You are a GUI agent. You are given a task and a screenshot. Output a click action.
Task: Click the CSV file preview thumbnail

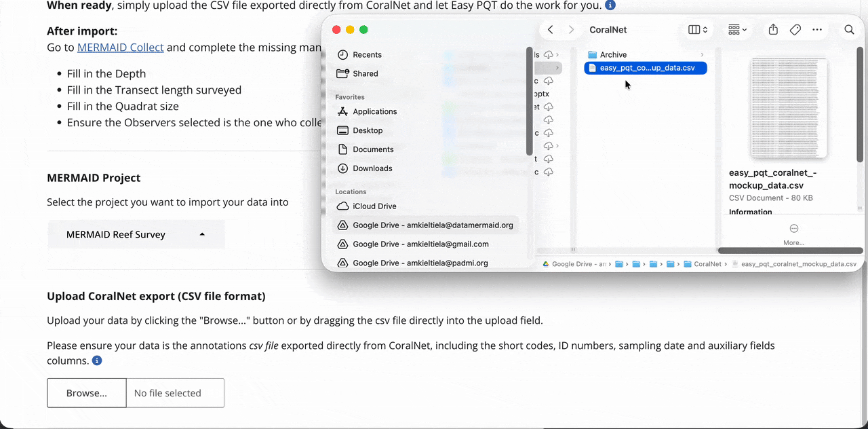pyautogui.click(x=789, y=109)
